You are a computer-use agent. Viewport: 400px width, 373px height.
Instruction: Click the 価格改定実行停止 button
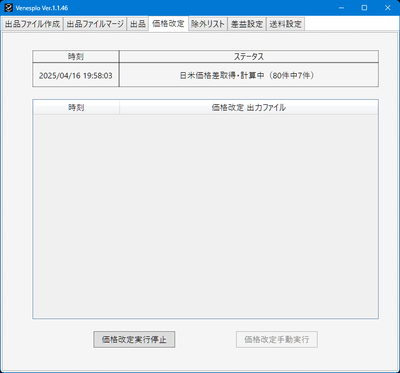pos(134,340)
